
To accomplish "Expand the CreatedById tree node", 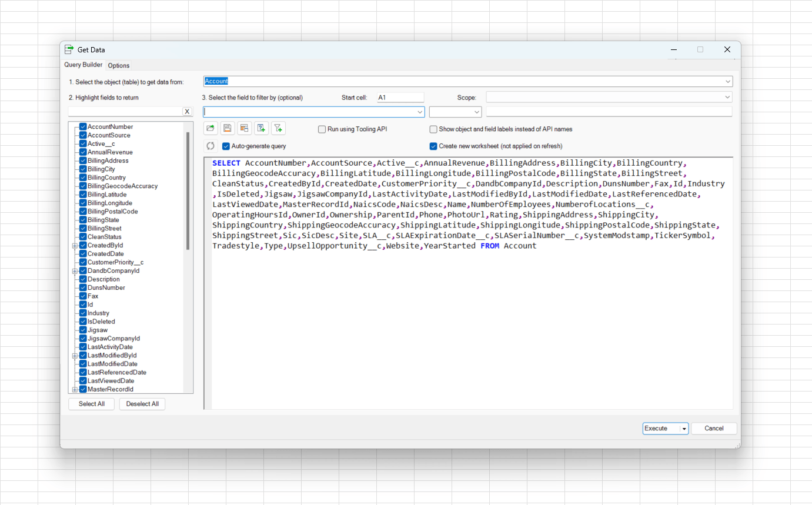I will point(75,245).
